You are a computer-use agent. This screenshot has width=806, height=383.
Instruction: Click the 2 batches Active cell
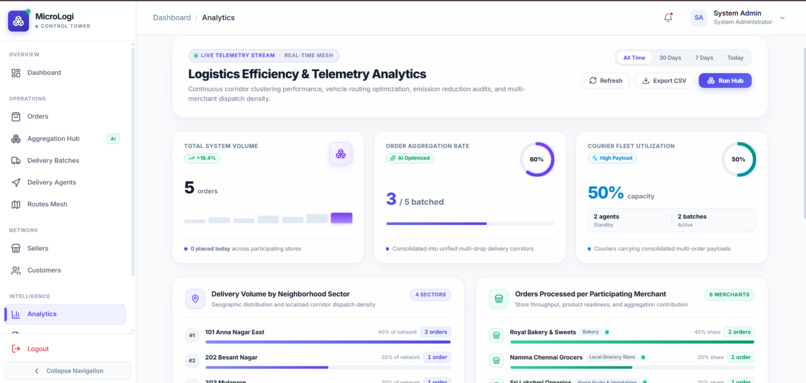point(714,220)
